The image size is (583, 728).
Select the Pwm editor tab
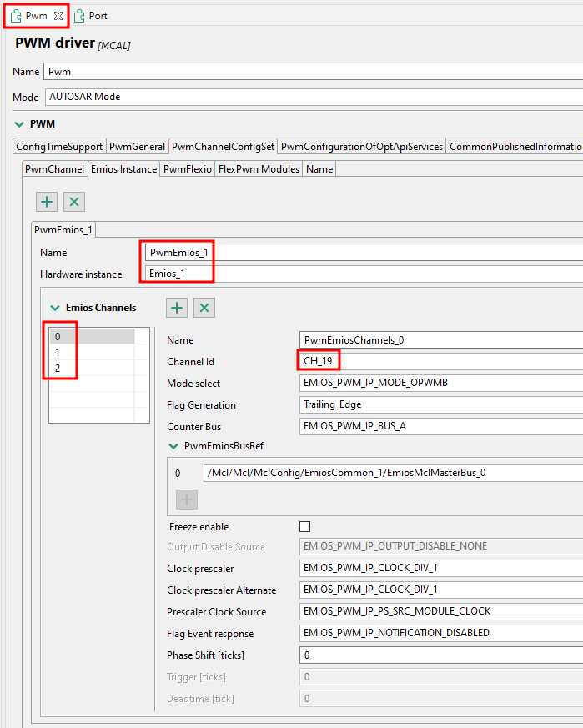36,16
